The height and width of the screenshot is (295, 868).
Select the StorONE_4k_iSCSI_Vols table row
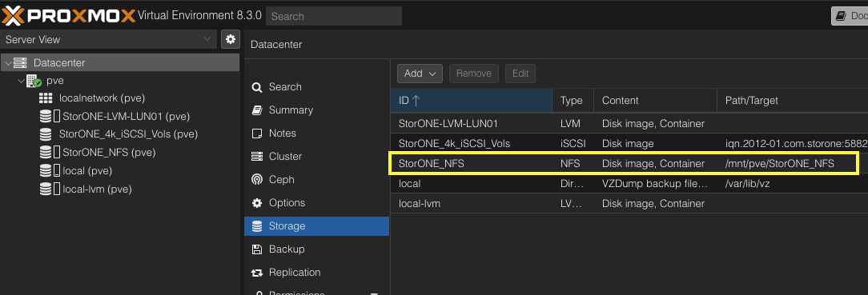[629, 144]
